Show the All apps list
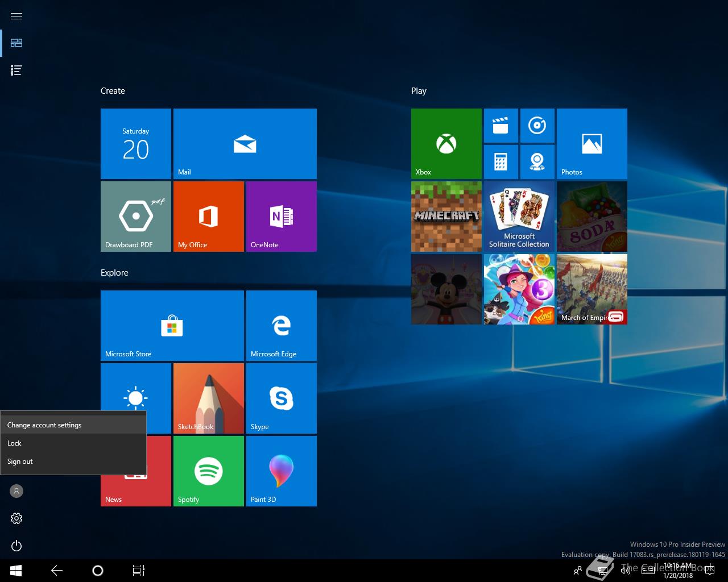The width and height of the screenshot is (728, 582). click(16, 70)
